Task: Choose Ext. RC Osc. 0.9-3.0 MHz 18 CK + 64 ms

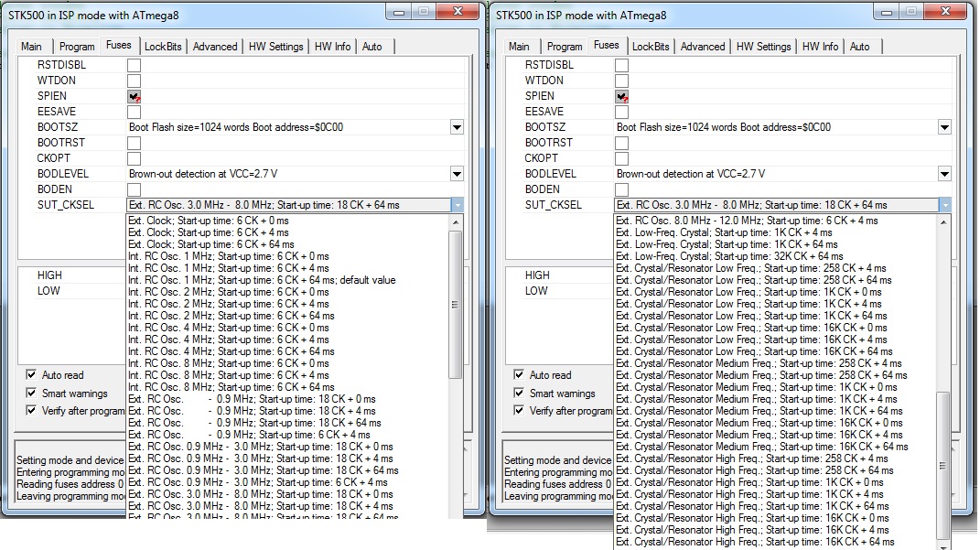Action: 264,470
